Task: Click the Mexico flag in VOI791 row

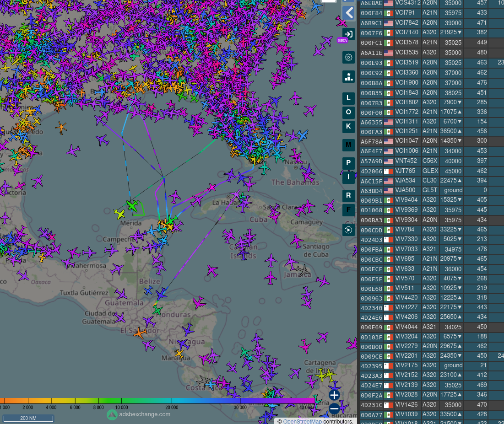Action: [389, 13]
